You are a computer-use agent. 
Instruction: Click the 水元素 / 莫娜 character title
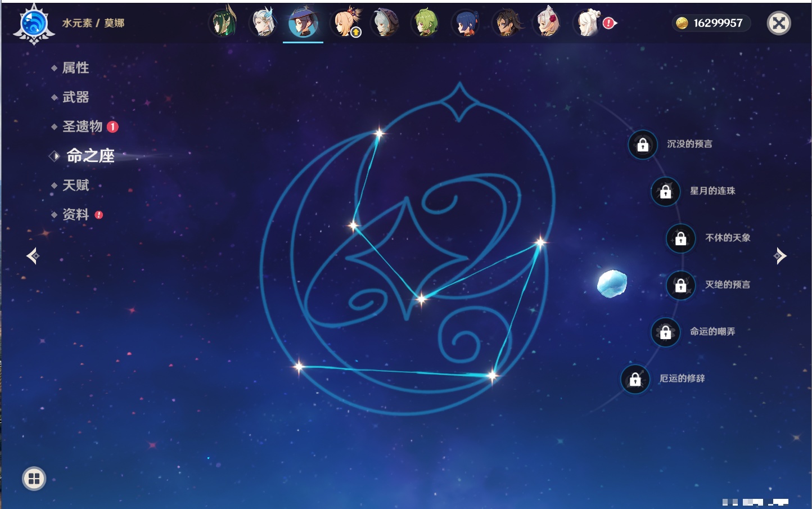coord(93,23)
